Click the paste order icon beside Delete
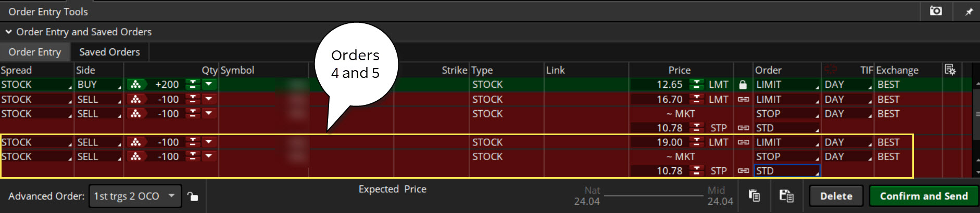 tap(786, 196)
